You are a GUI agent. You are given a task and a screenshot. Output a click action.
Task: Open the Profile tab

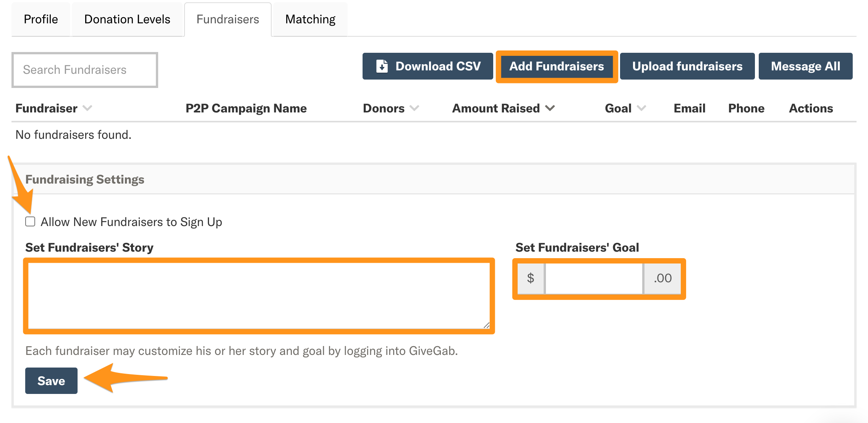[x=41, y=20]
